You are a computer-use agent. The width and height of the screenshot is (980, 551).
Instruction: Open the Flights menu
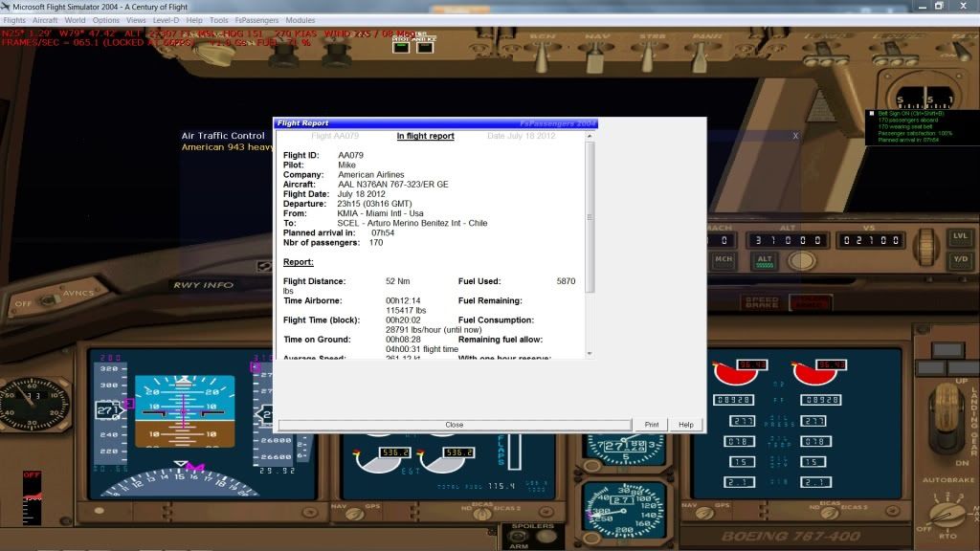tap(14, 20)
